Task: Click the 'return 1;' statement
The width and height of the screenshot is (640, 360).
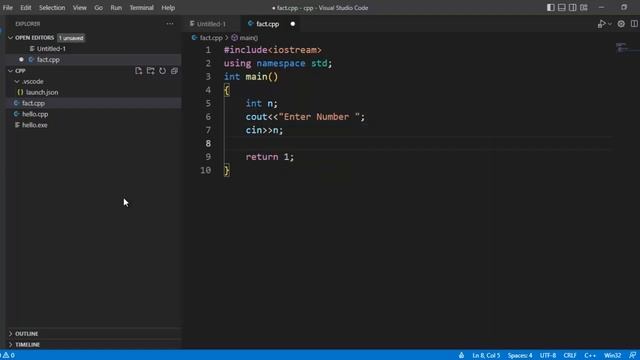Action: (269, 157)
